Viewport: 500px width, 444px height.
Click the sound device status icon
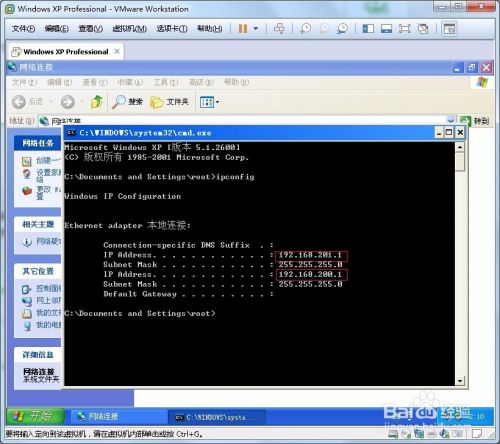click(444, 433)
